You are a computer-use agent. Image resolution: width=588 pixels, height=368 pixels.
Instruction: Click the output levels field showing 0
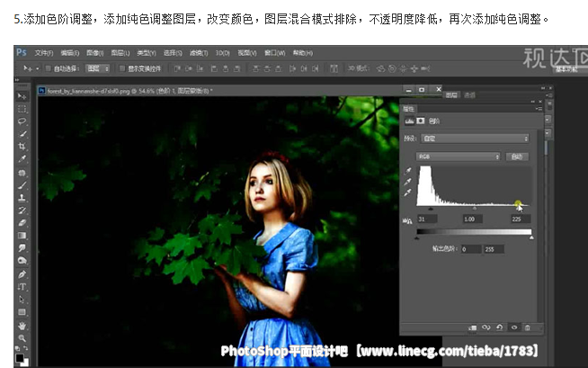click(471, 249)
